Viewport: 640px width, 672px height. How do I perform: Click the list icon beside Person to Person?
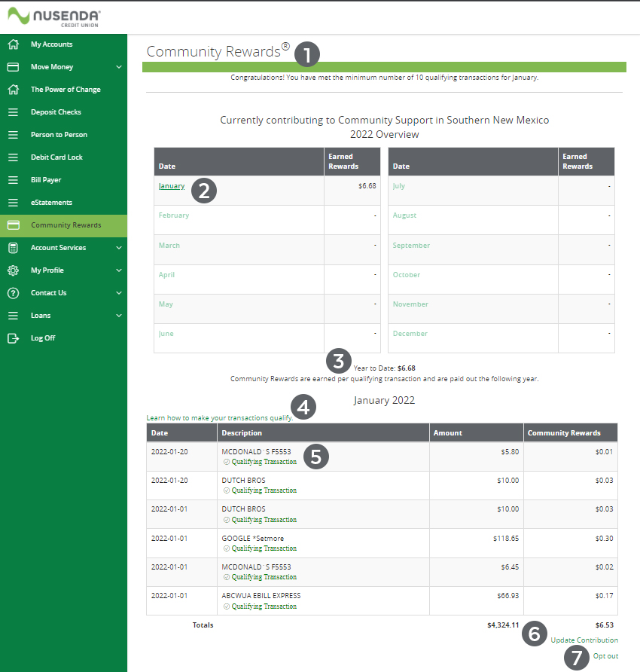coord(14,135)
